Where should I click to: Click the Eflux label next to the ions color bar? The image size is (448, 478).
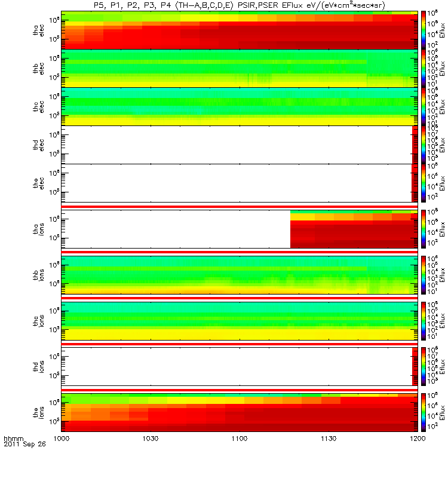[442, 412]
